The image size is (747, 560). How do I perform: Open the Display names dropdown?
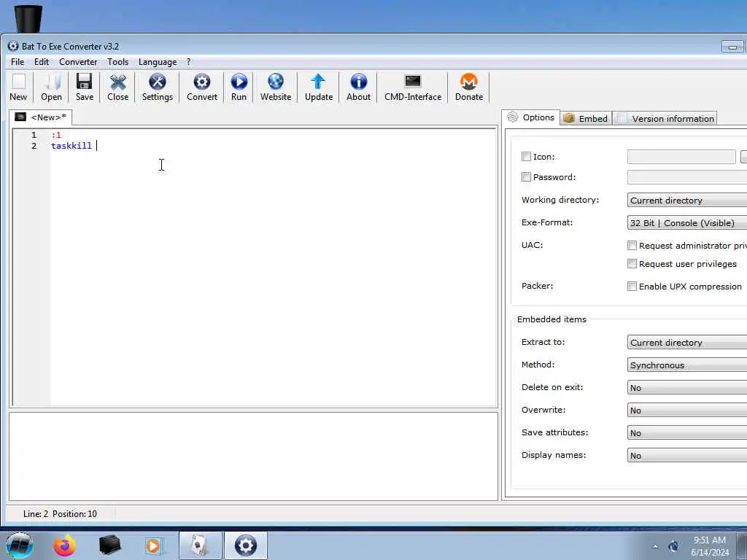tap(687, 455)
